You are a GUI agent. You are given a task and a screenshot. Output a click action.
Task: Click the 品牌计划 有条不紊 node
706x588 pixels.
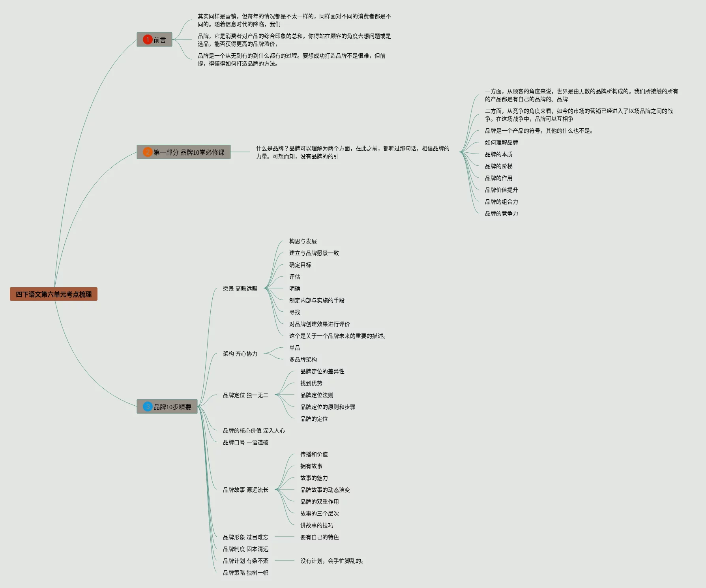tap(245, 561)
